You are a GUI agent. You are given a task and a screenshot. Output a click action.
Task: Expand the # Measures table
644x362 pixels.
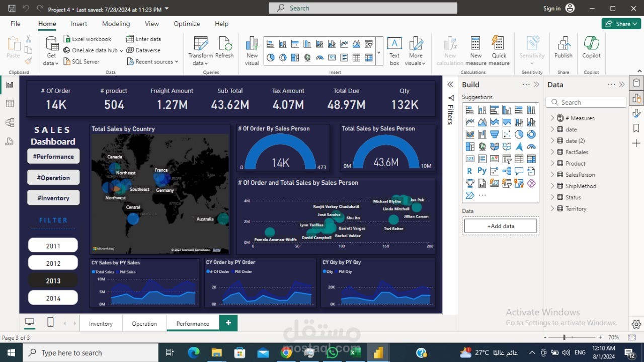pos(552,118)
